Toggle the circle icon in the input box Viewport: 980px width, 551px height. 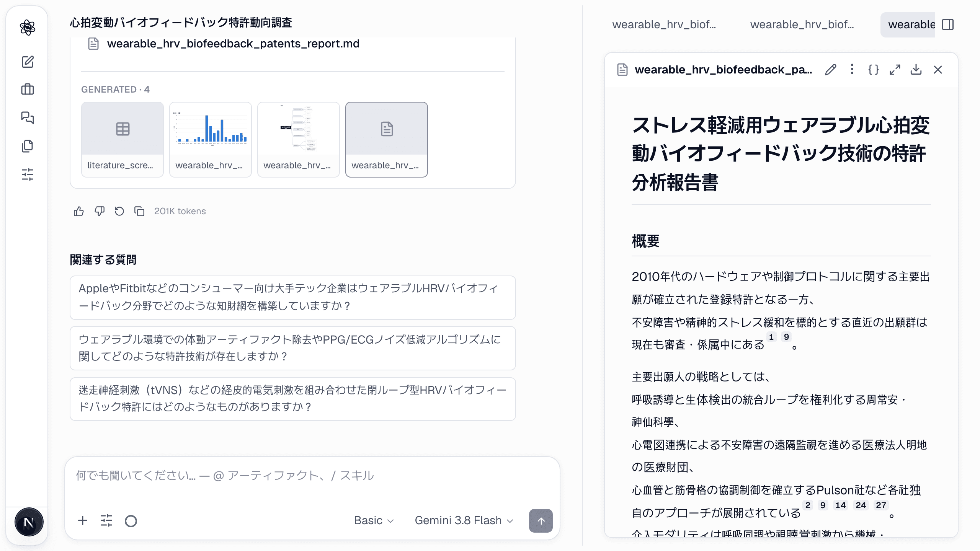click(x=131, y=521)
